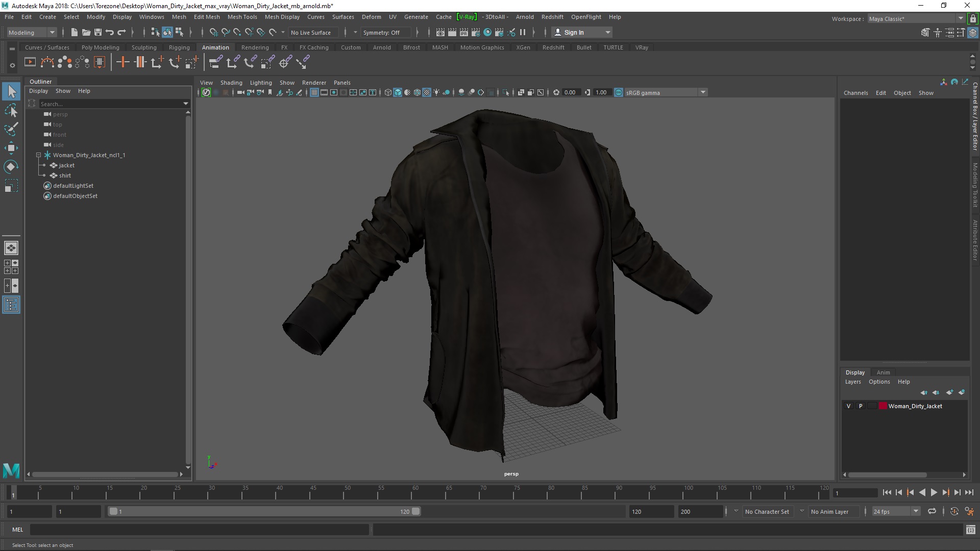Viewport: 980px width, 551px height.
Task: Select the sculpting brush tool icon
Action: (x=11, y=129)
